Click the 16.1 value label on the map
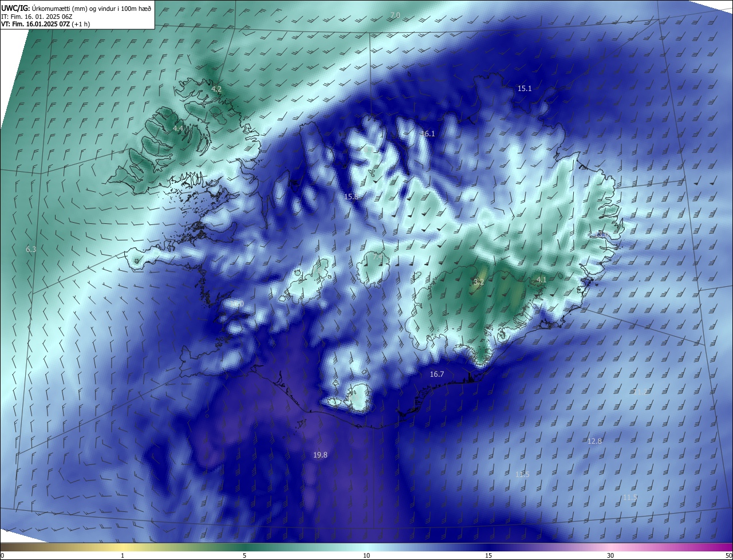The height and width of the screenshot is (560, 733). (428, 133)
